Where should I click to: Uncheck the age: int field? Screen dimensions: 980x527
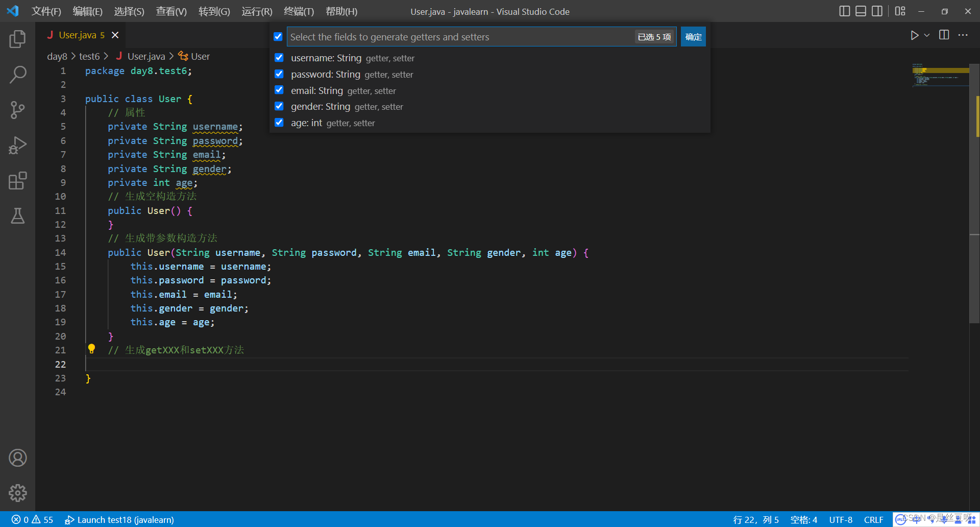click(x=279, y=122)
